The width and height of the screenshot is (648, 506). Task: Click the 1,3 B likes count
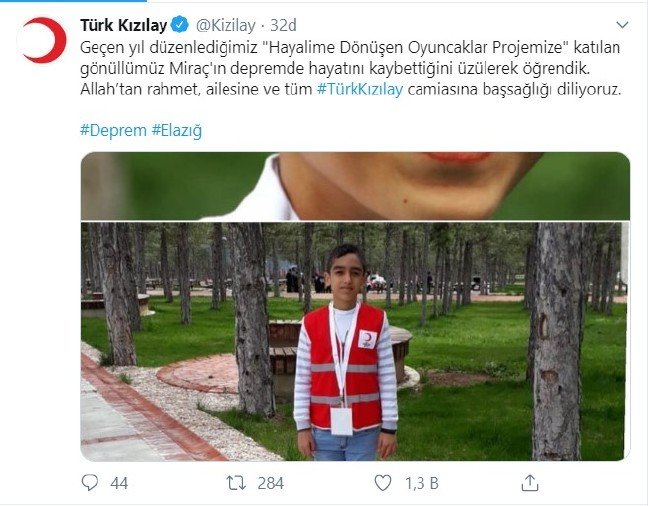pyautogui.click(x=422, y=483)
